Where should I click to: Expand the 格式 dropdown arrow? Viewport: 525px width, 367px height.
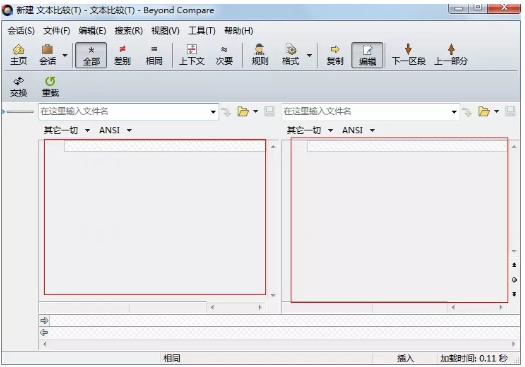(x=309, y=55)
